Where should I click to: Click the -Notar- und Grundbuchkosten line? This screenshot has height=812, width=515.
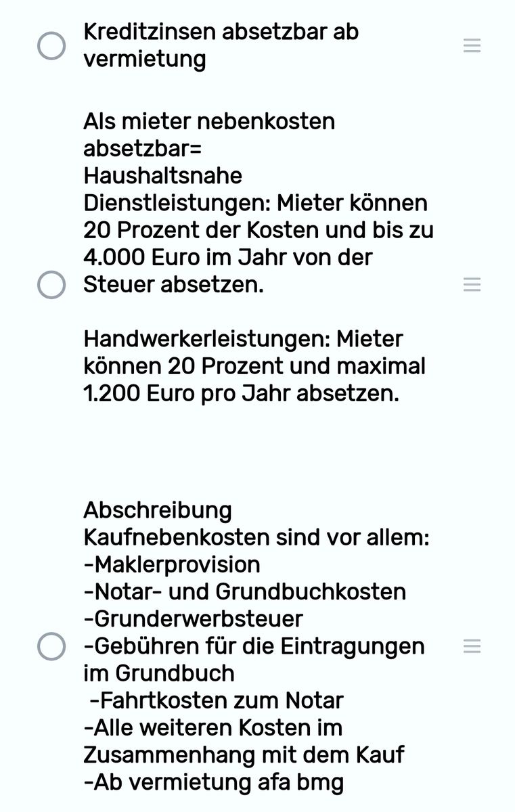click(x=245, y=591)
